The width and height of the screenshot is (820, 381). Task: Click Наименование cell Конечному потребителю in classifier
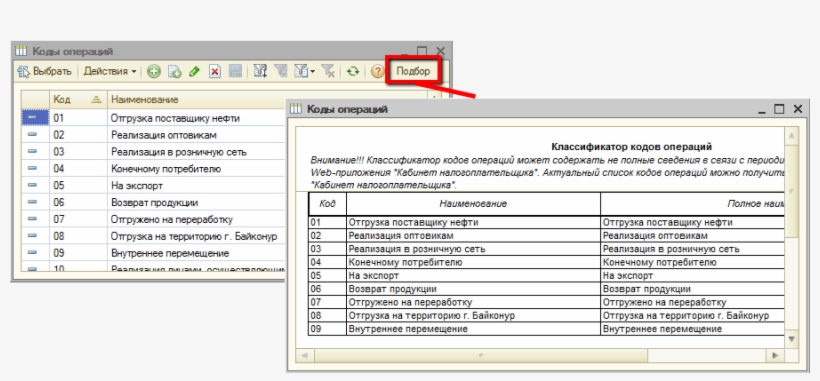point(473,262)
